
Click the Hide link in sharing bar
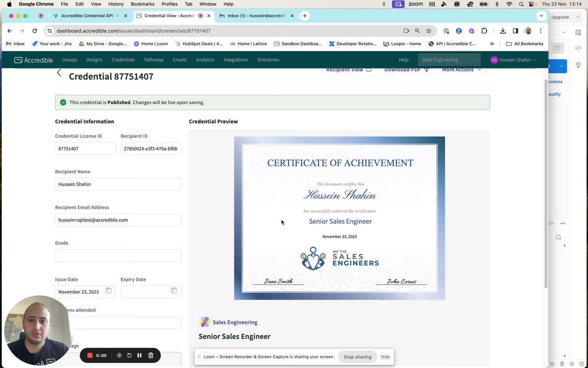(x=385, y=357)
